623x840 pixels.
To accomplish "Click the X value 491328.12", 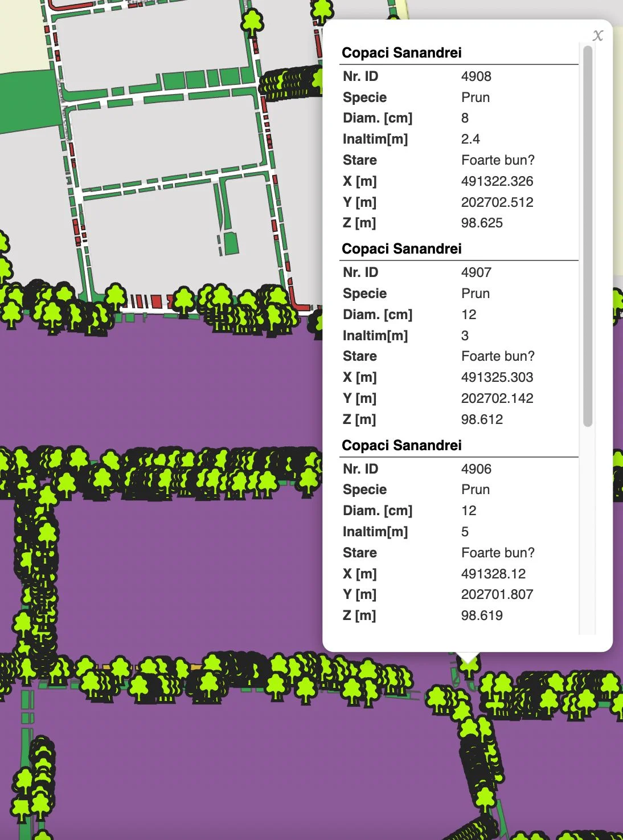I will point(493,574).
